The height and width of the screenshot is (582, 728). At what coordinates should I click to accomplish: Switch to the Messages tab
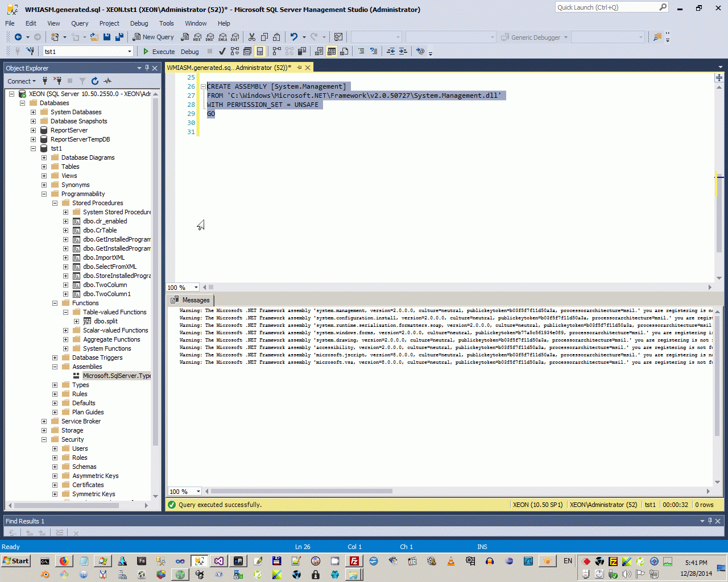pyautogui.click(x=191, y=300)
